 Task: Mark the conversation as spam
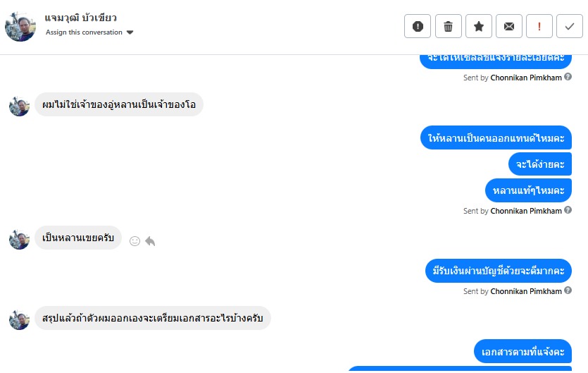pyautogui.click(x=418, y=26)
